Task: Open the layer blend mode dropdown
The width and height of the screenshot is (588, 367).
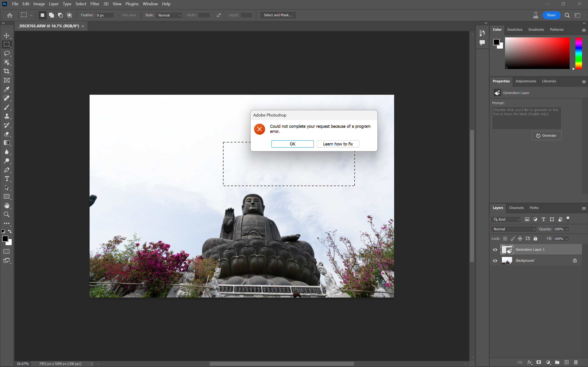Action: click(x=514, y=229)
